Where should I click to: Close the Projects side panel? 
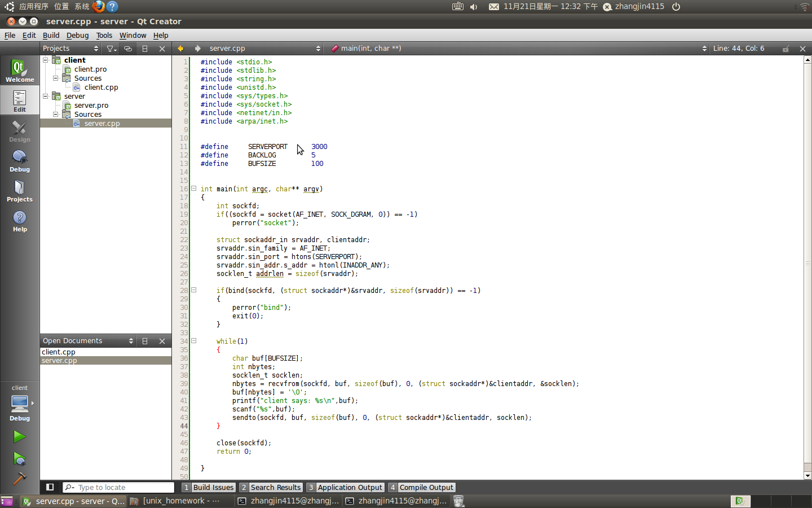tap(162, 49)
